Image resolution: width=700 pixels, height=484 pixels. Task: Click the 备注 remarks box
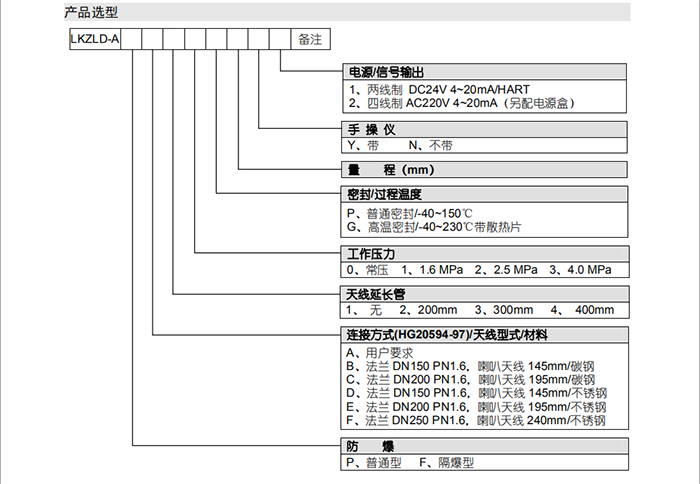(310, 41)
